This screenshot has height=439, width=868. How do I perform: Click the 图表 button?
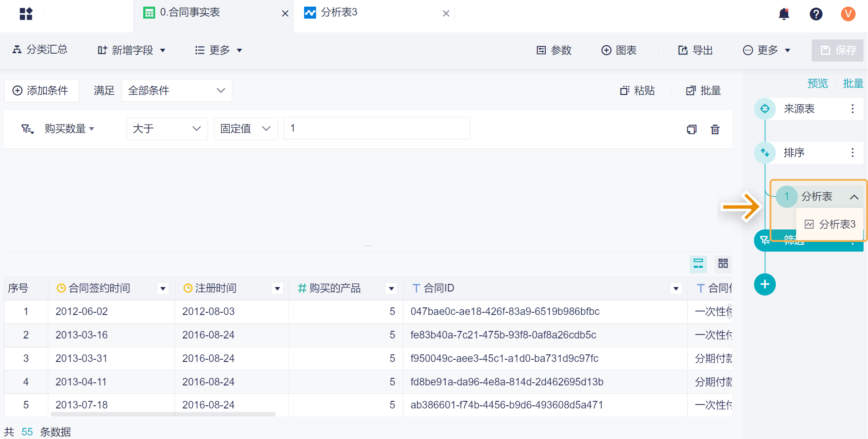(619, 50)
